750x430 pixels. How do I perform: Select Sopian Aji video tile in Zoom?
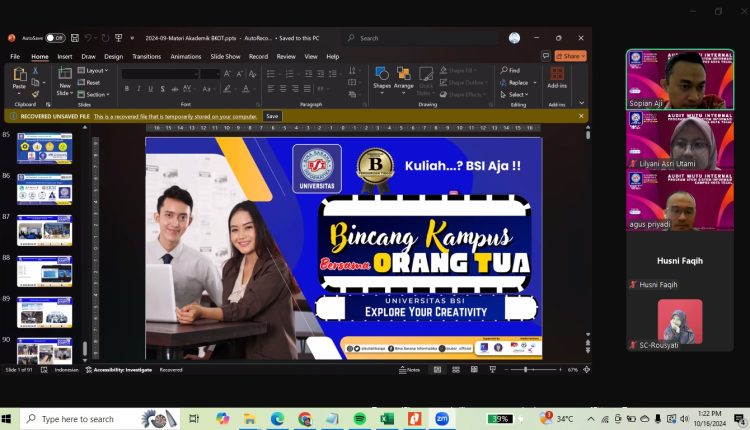tap(680, 79)
